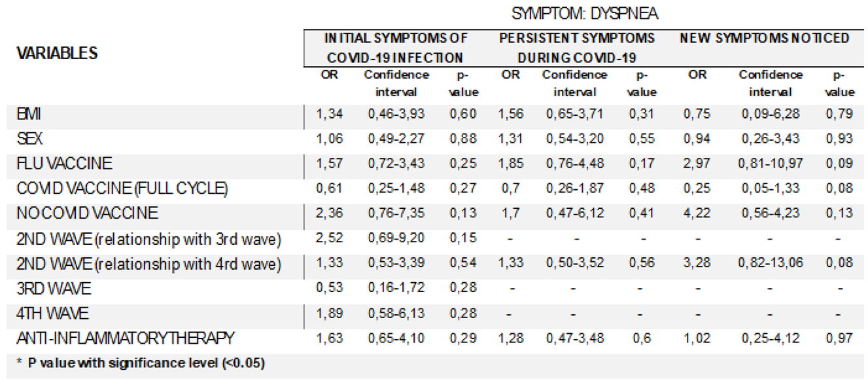Screen dimensions: 868x383
Task: Click the 3RD WAVE row label
Action: (x=54, y=289)
